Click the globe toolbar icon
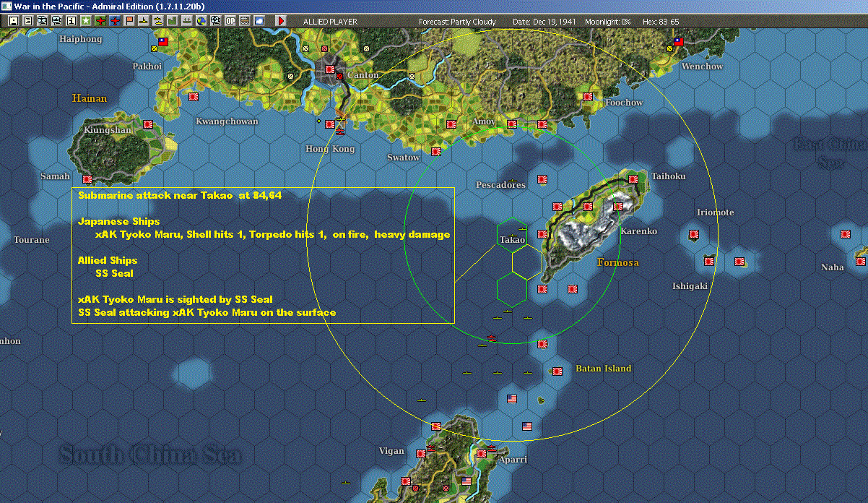 pyautogui.click(x=201, y=22)
